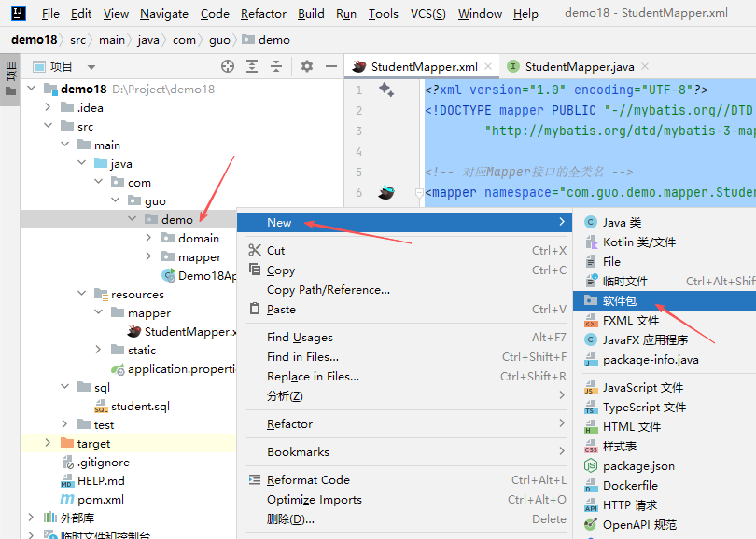Open project panel settings gear
Image resolution: width=756 pixels, height=539 pixels.
pos(307,66)
